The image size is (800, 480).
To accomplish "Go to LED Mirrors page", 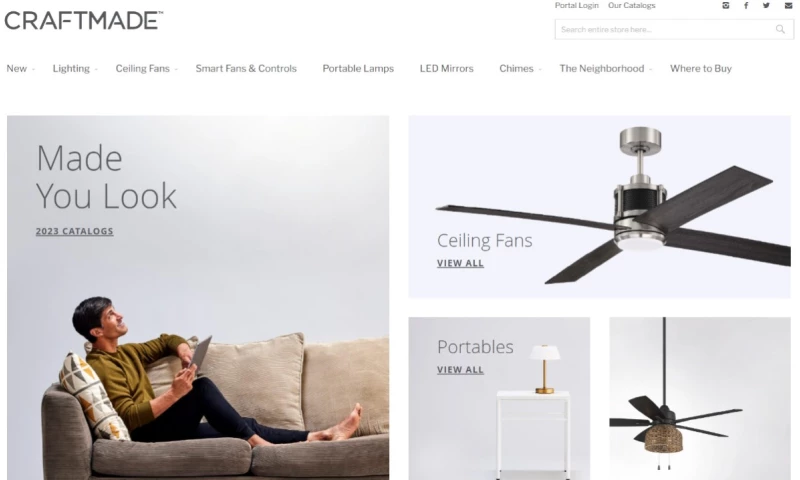I will (x=446, y=68).
